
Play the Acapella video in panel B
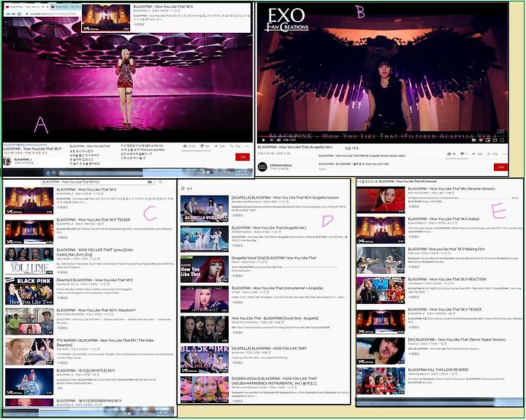(264, 140)
